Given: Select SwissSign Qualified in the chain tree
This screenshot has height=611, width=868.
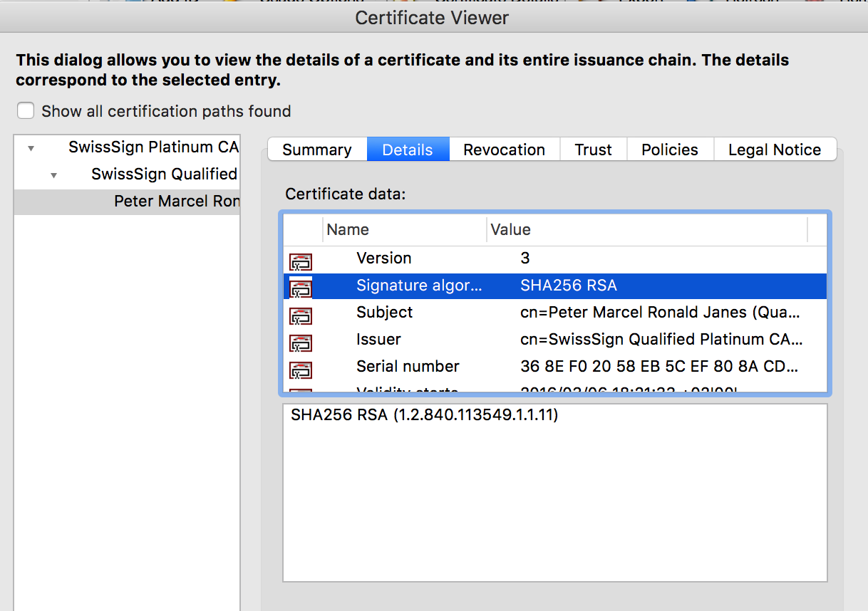Looking at the screenshot, I should click(x=164, y=174).
